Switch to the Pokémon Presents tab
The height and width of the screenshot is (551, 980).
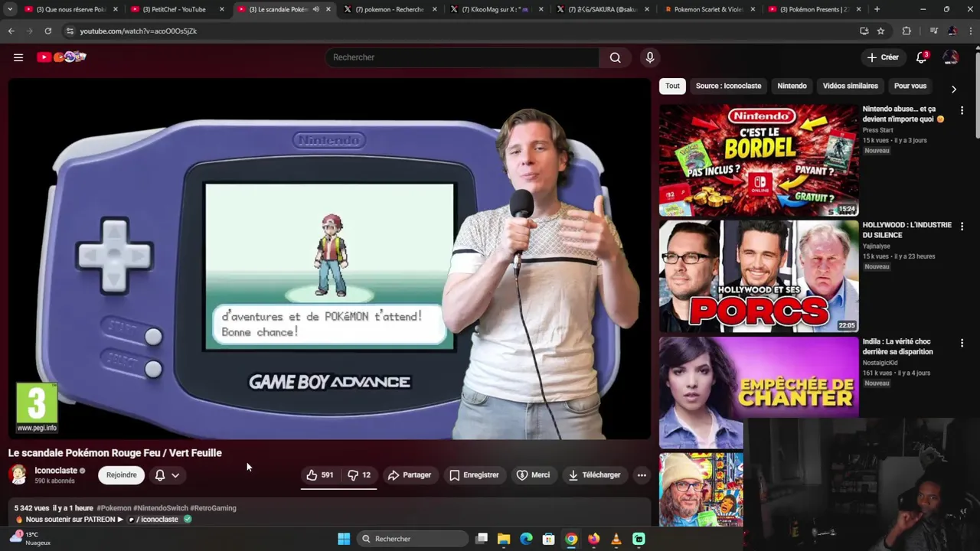[x=814, y=9]
